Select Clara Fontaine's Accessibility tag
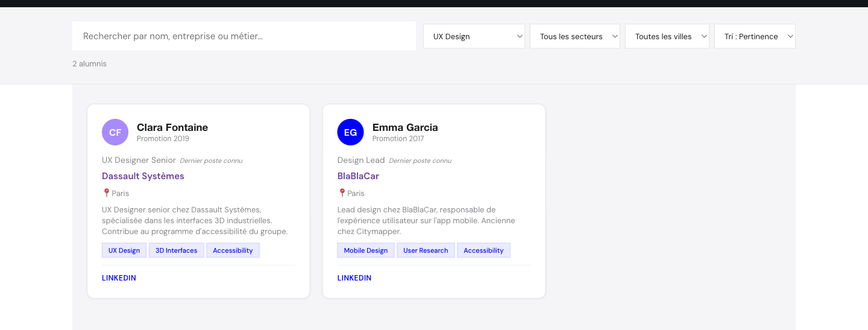This screenshot has width=868, height=330. [233, 250]
